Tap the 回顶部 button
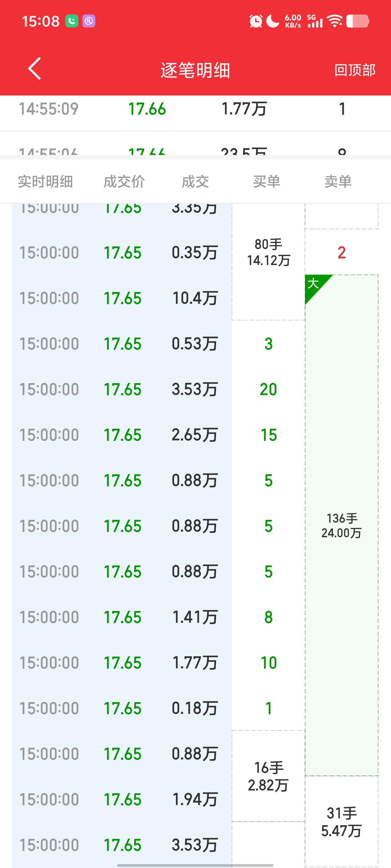Image resolution: width=391 pixels, height=868 pixels. tap(355, 70)
